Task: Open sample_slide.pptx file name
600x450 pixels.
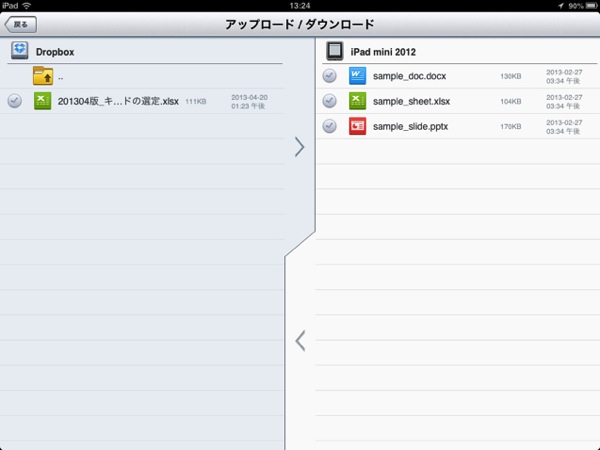Action: pos(410,127)
